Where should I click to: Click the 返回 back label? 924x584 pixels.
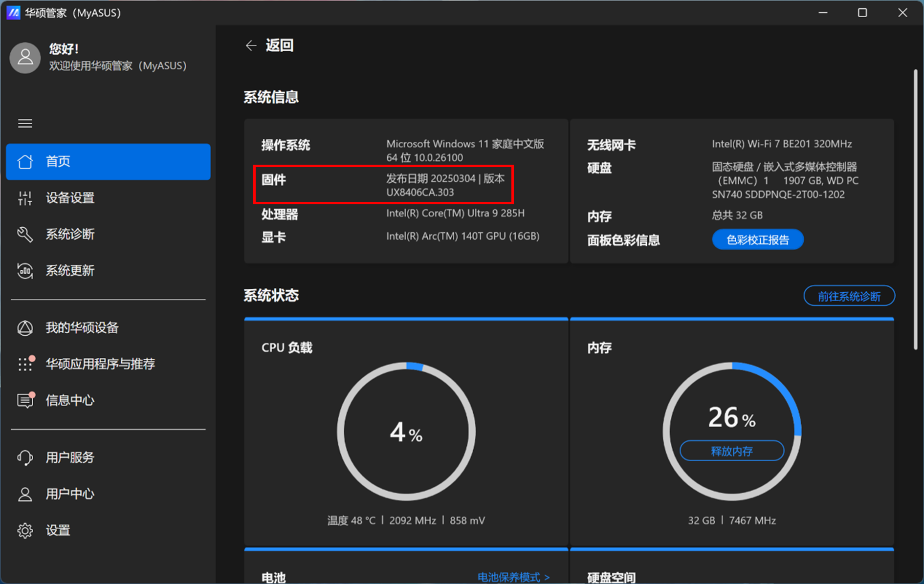280,45
